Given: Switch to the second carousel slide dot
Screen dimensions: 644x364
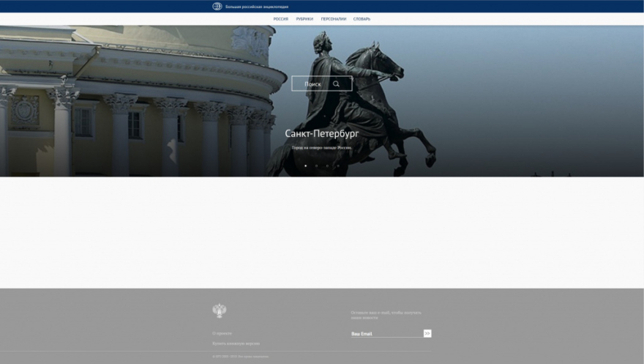Looking at the screenshot, I should tap(316, 166).
